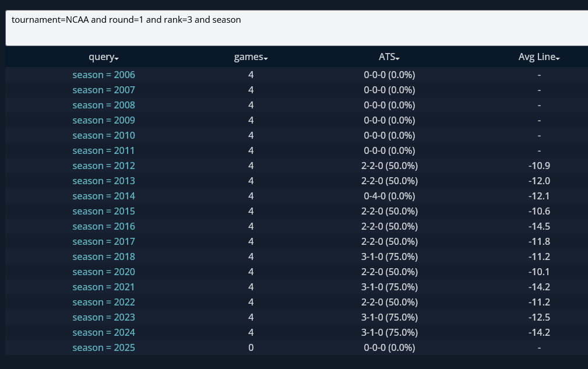Select the ATS record for season 2021
This screenshot has width=588, height=369.
point(389,287)
